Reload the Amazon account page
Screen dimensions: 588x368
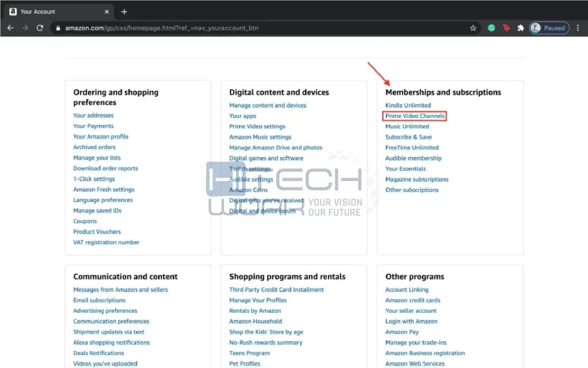click(x=40, y=28)
